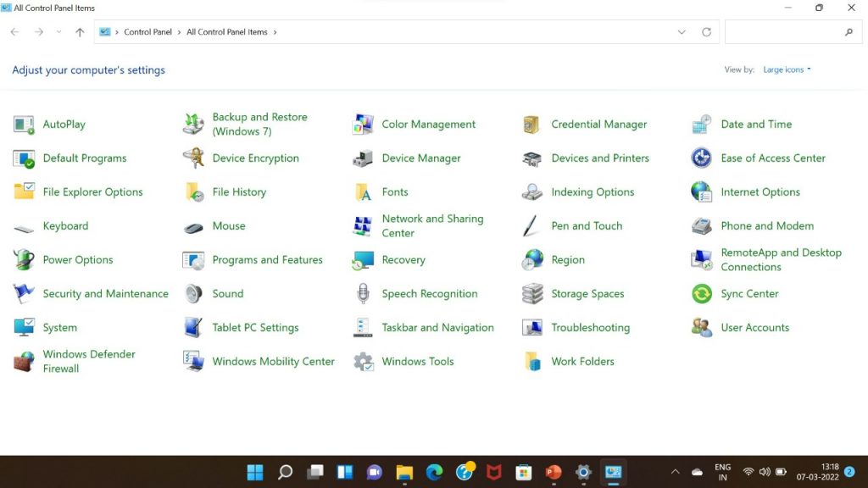Open the Windows Start button
The height and width of the screenshot is (488, 868).
pyautogui.click(x=254, y=472)
